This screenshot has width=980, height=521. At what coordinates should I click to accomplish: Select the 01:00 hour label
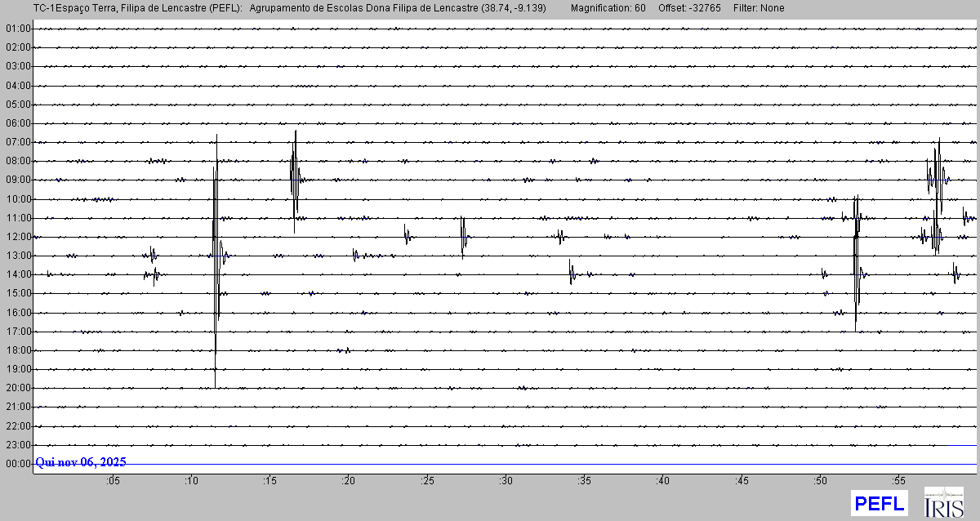click(x=18, y=29)
